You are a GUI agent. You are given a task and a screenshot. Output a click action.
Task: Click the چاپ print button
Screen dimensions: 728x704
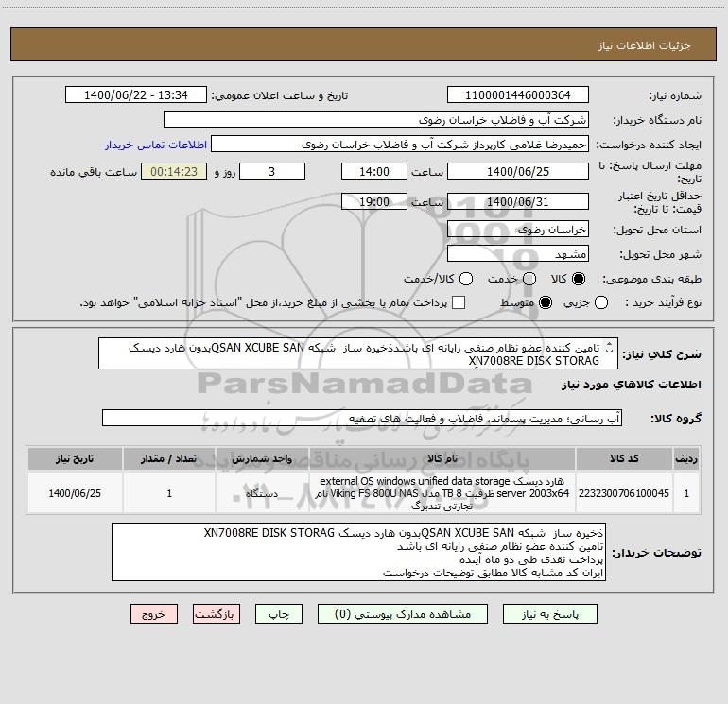(279, 613)
